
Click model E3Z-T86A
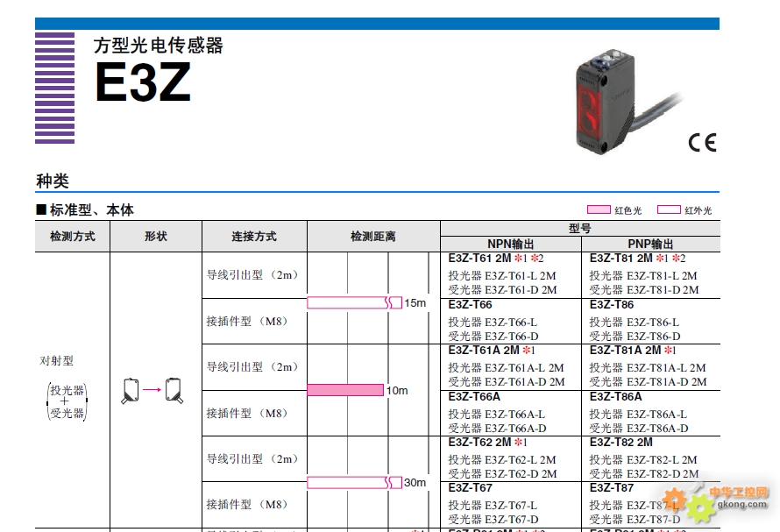pyautogui.click(x=616, y=397)
